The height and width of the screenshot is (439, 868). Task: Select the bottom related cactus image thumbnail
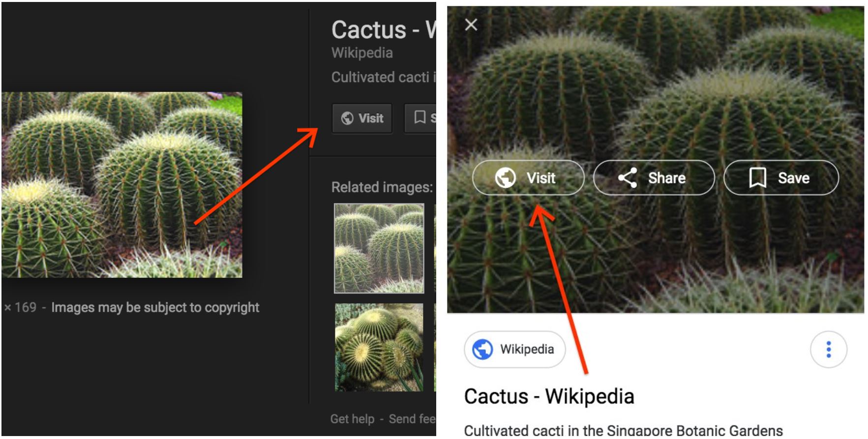[379, 347]
